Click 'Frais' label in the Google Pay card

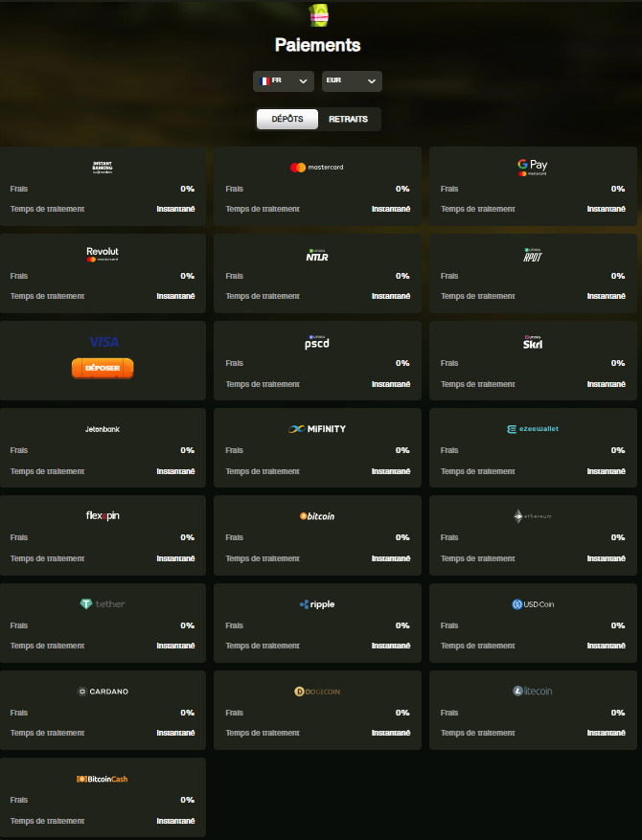pyautogui.click(x=449, y=189)
